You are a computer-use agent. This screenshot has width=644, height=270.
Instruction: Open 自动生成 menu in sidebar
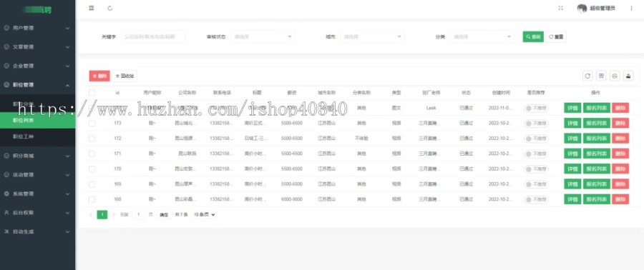pos(37,231)
